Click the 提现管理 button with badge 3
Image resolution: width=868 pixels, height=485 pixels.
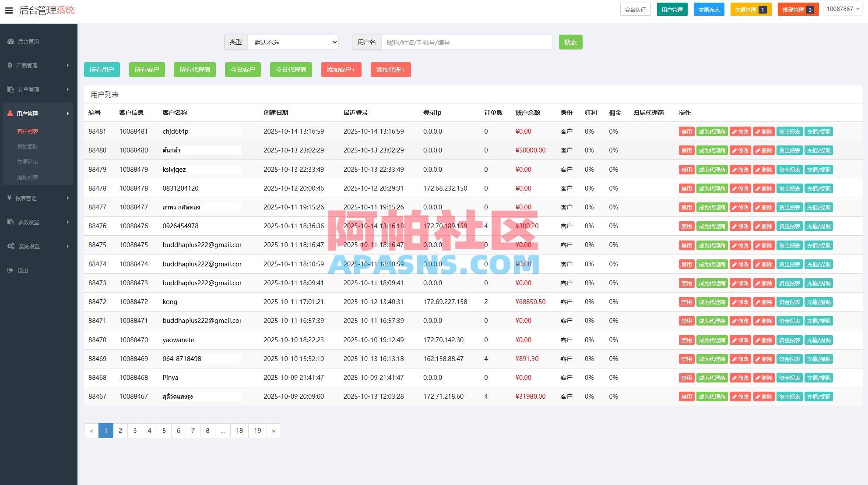pyautogui.click(x=798, y=8)
